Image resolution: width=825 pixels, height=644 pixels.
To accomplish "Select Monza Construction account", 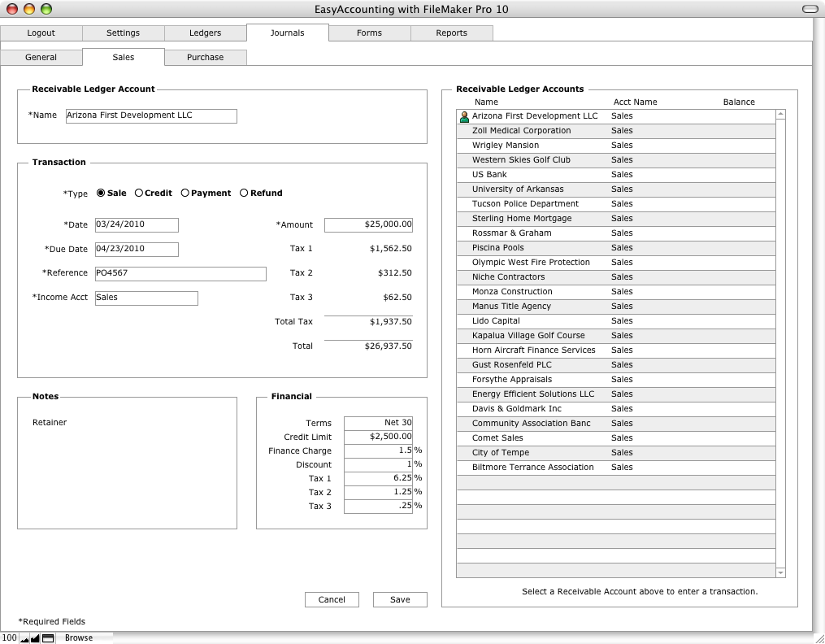I will click(616, 292).
